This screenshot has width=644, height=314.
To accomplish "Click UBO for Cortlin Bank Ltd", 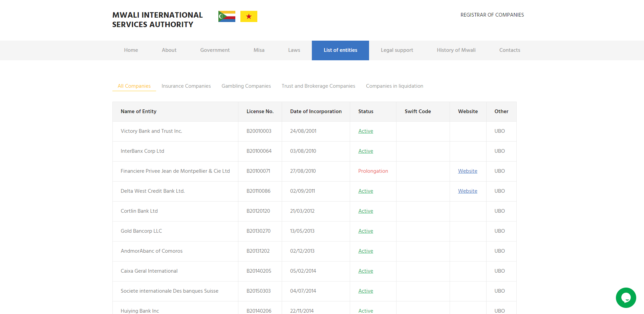I will pos(499,211).
